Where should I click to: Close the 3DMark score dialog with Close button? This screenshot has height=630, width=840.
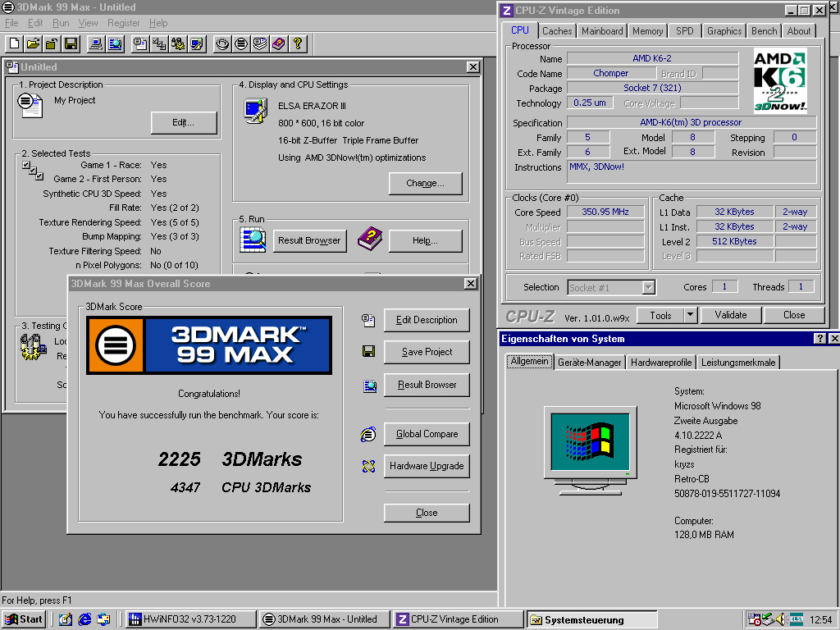coord(427,513)
